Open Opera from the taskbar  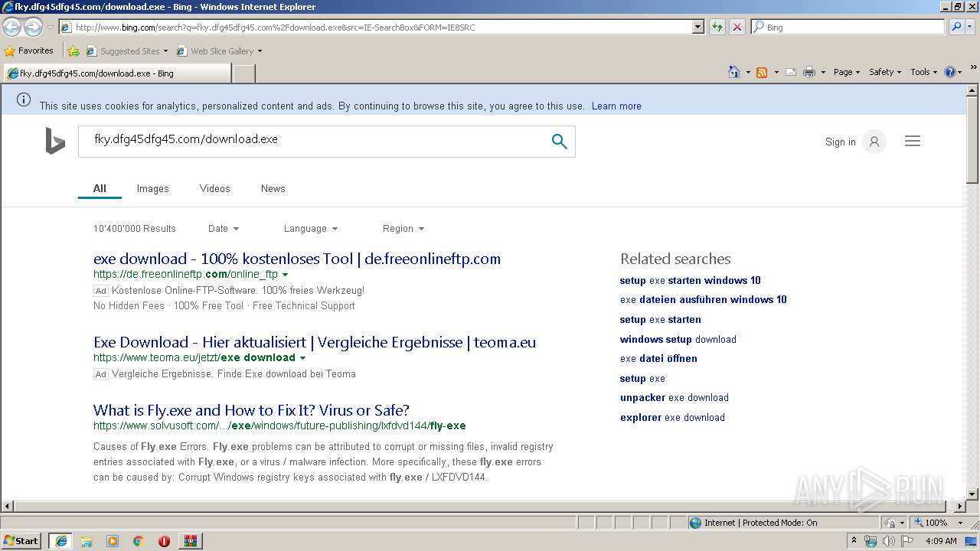pyautogui.click(x=164, y=541)
